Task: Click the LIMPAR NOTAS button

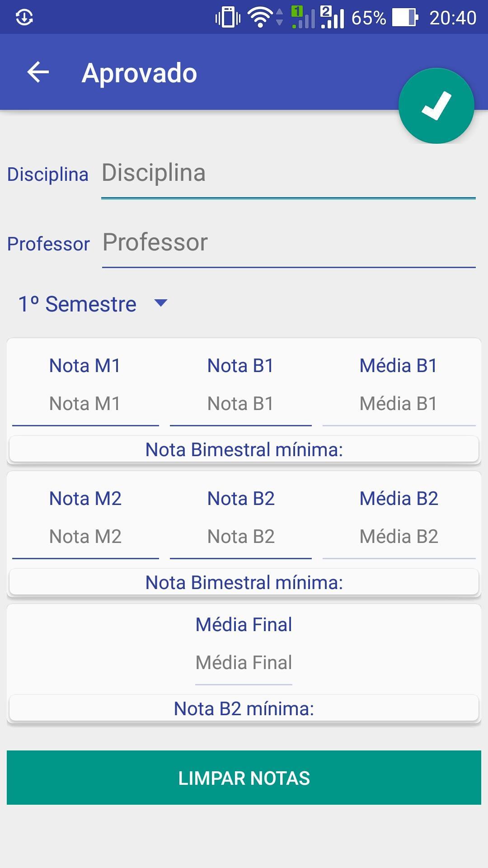Action: [x=244, y=778]
